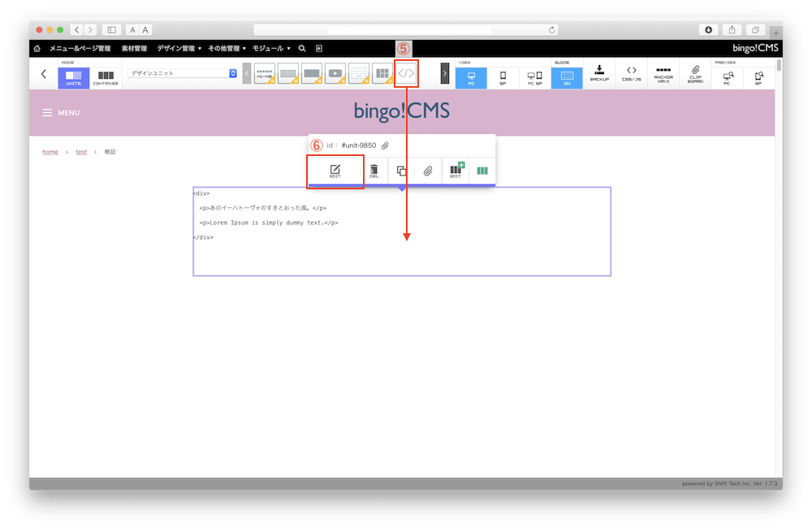Click the container EDIT icon with plus
The height and width of the screenshot is (529, 812).
point(456,171)
